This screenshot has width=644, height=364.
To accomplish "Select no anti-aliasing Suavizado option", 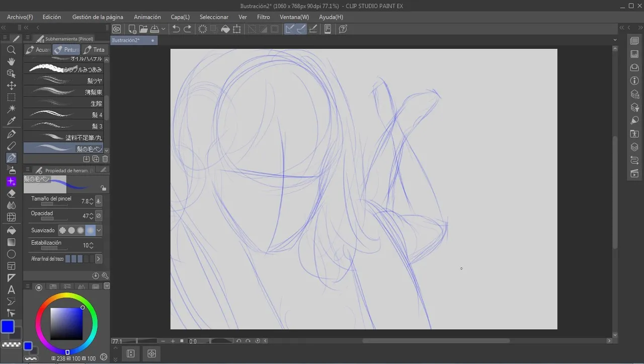I will pyautogui.click(x=63, y=230).
